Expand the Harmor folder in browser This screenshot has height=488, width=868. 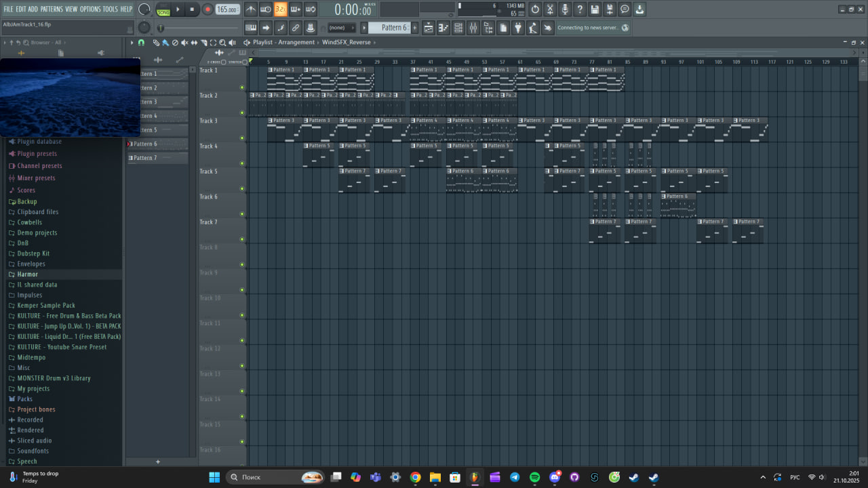(x=28, y=274)
